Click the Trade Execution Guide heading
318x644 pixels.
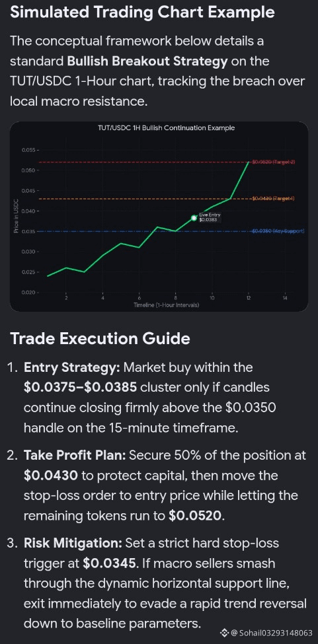click(x=100, y=339)
